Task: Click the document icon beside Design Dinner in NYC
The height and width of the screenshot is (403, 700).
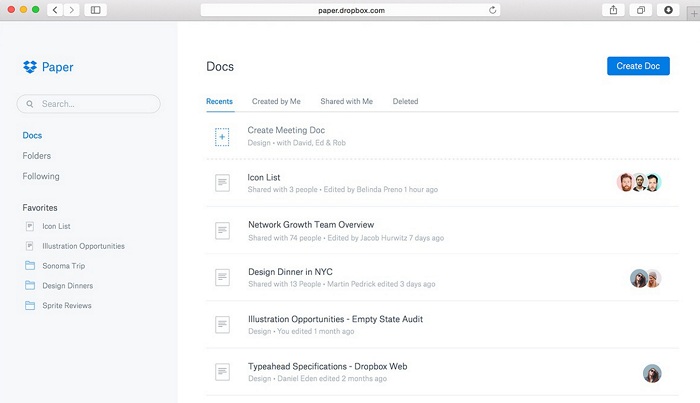Action: [x=222, y=277]
